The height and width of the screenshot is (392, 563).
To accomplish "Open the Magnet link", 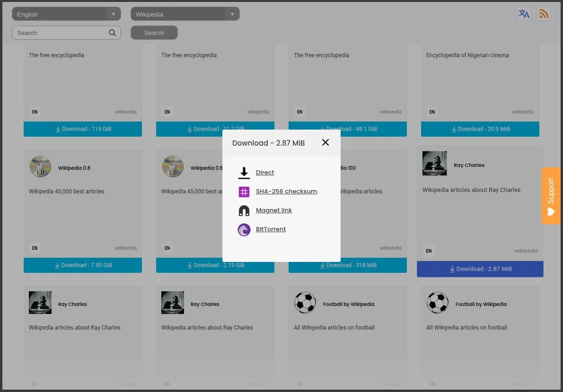I will (273, 210).
